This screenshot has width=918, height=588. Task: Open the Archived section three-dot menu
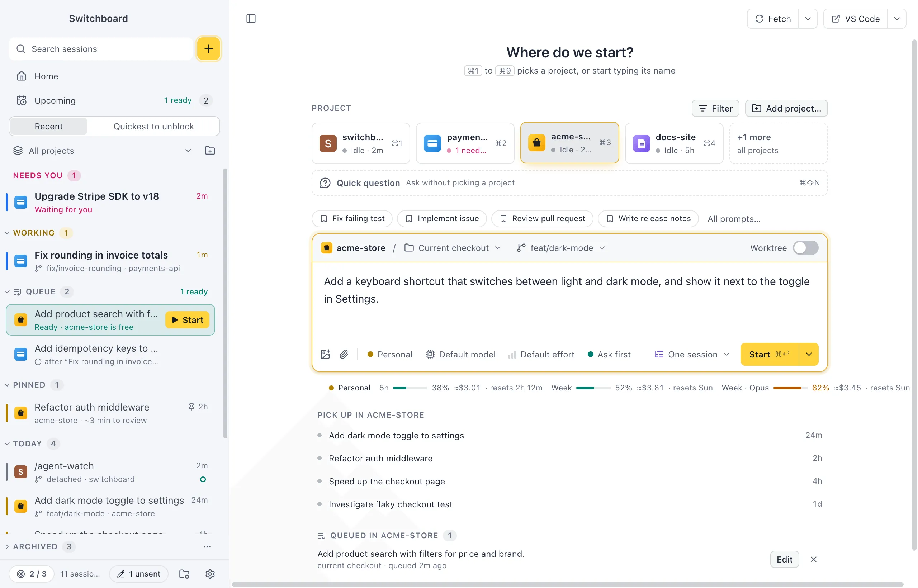point(207,546)
